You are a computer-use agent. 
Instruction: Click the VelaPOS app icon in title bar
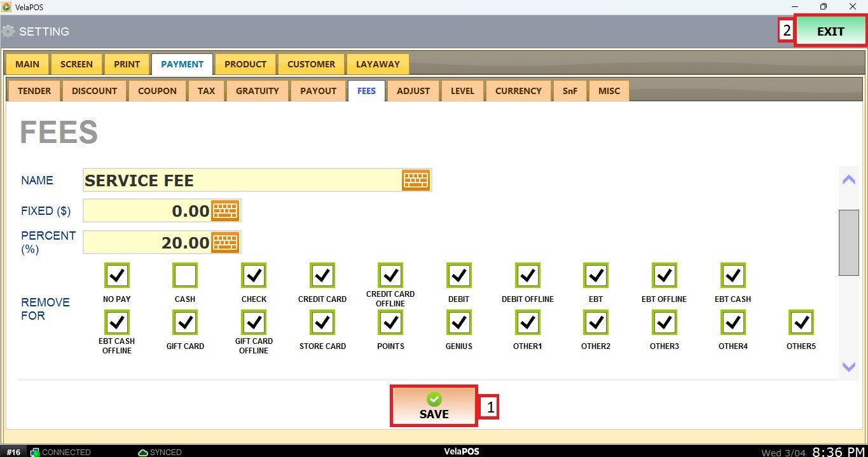(x=7, y=7)
